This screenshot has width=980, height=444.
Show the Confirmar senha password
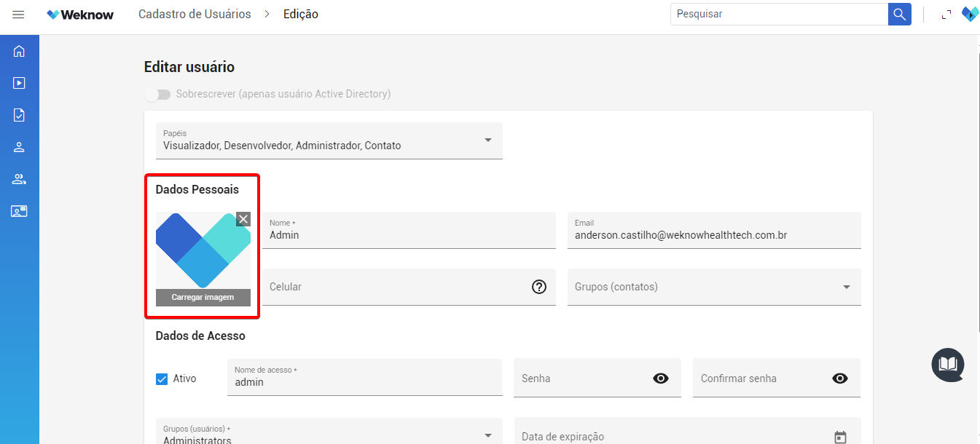point(840,378)
